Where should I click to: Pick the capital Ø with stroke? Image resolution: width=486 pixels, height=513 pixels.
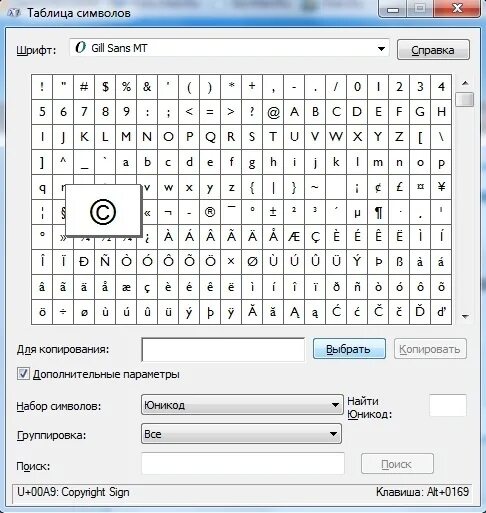(252, 262)
